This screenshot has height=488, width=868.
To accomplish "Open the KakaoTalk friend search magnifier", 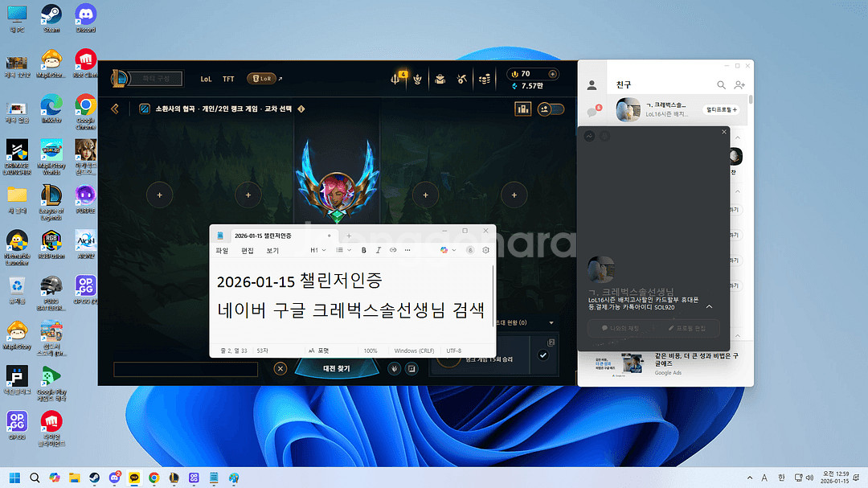I will click(x=722, y=85).
